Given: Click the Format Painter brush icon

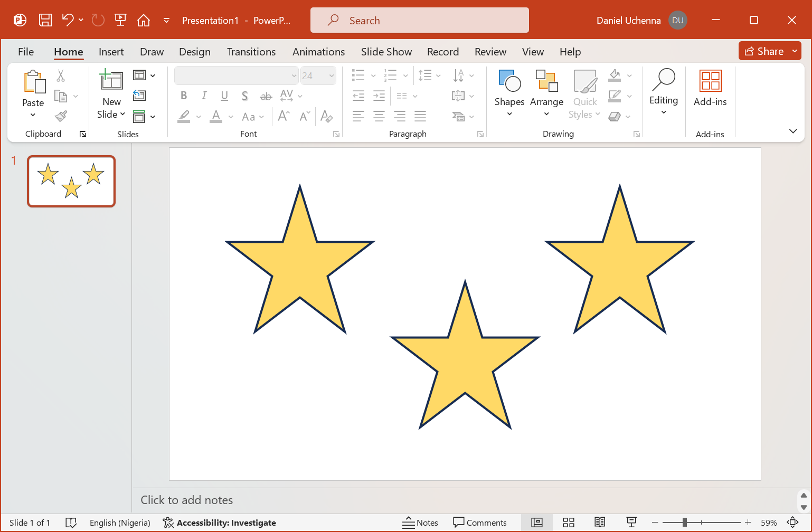Looking at the screenshot, I should [61, 116].
